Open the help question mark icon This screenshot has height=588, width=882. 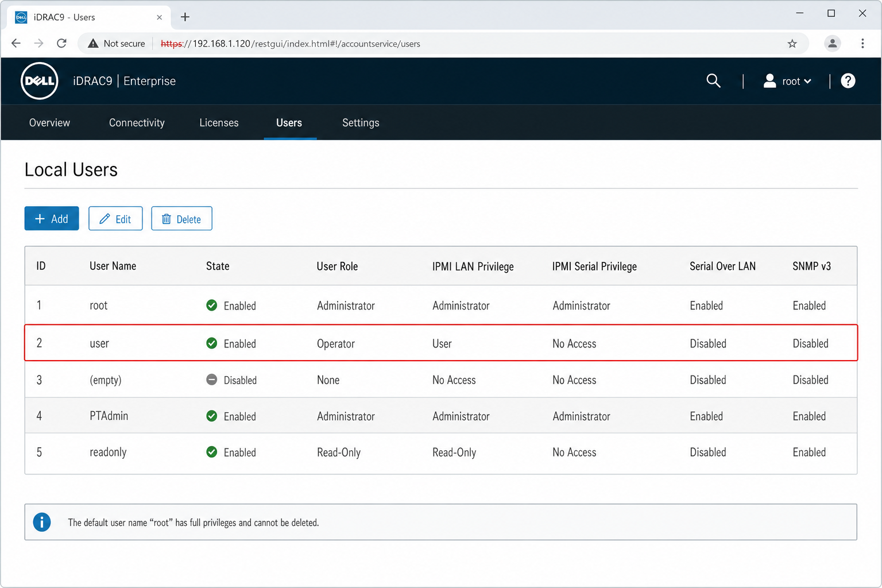pos(848,81)
